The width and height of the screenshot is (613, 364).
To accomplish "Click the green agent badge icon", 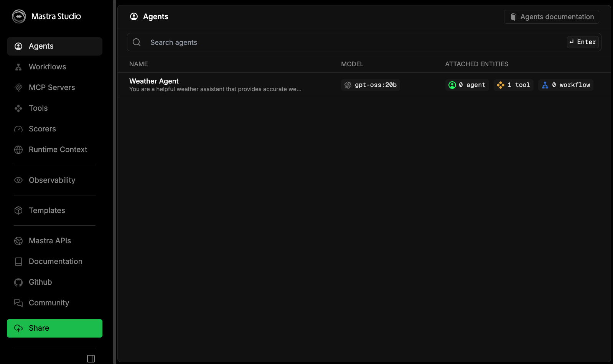I will point(452,85).
